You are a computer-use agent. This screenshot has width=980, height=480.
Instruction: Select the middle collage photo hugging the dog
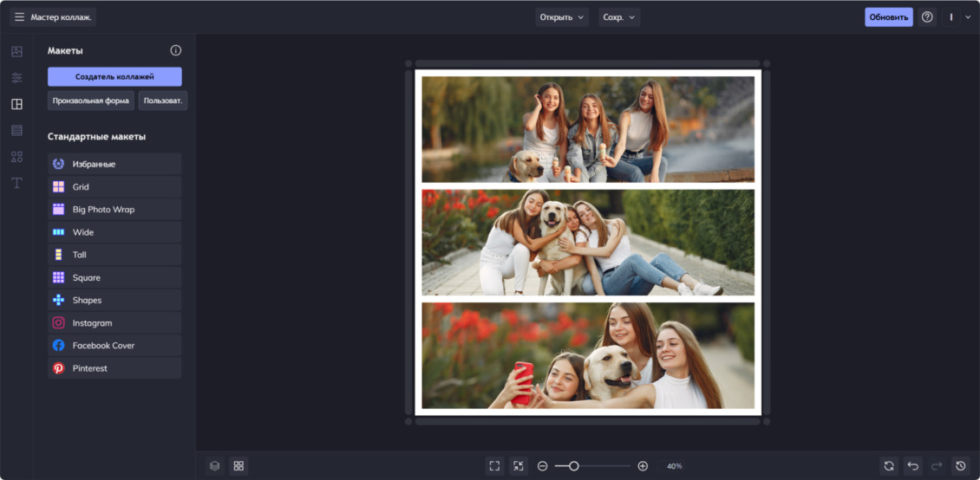coord(587,243)
